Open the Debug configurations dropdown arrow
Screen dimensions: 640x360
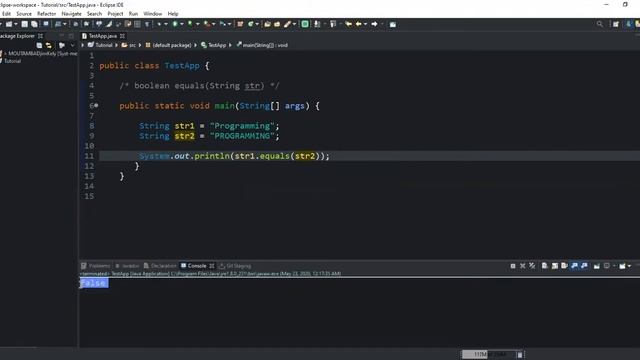pyautogui.click(x=166, y=24)
